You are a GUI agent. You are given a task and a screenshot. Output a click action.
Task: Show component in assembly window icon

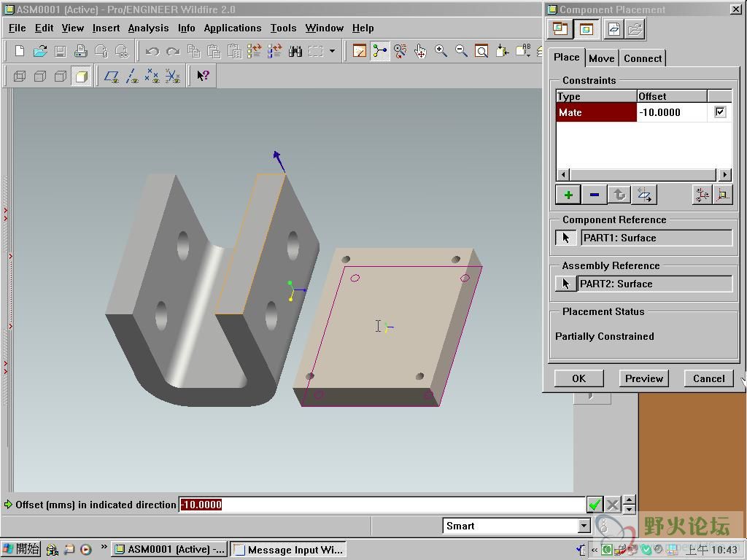586,29
